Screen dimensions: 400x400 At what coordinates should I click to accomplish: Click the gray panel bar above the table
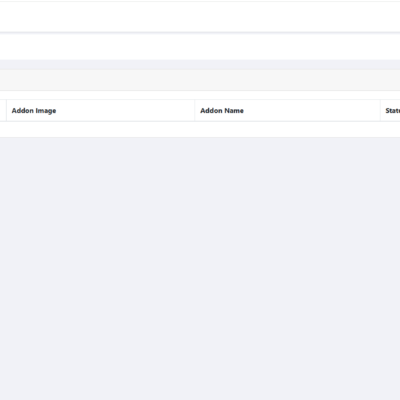point(200,80)
